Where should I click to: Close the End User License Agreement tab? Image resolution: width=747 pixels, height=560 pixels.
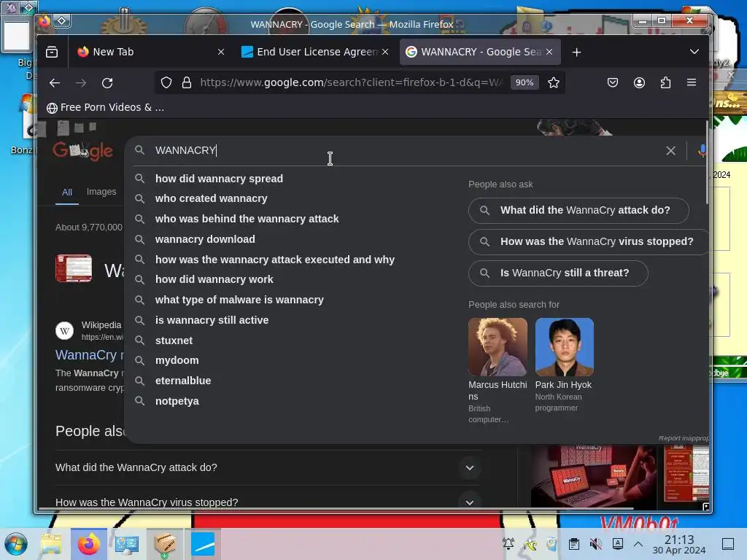385,52
